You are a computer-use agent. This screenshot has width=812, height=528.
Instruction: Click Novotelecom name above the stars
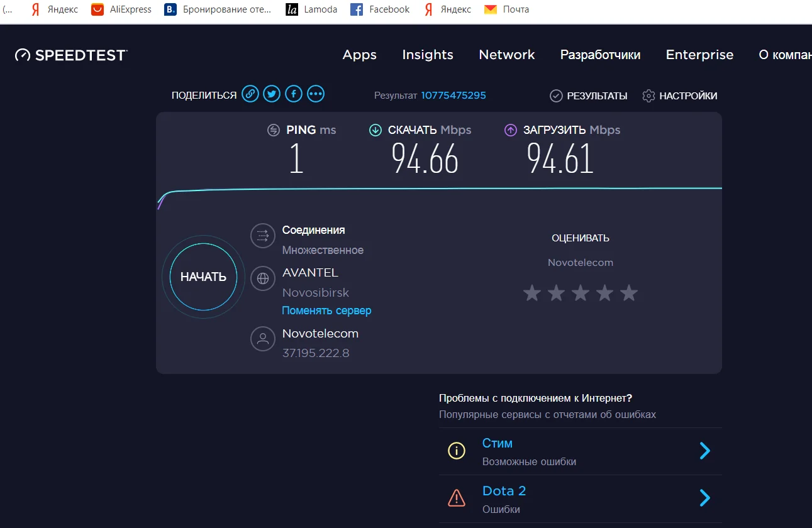(581, 263)
